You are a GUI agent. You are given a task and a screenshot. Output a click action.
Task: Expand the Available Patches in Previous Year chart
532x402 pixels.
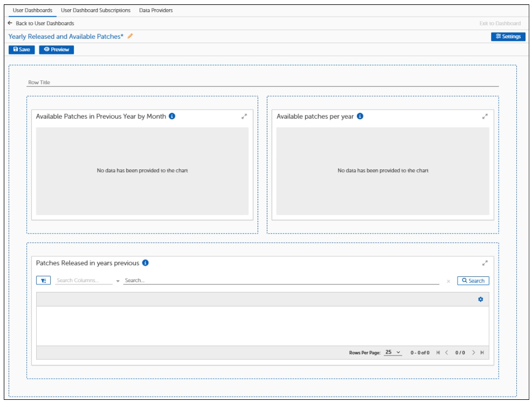point(244,116)
